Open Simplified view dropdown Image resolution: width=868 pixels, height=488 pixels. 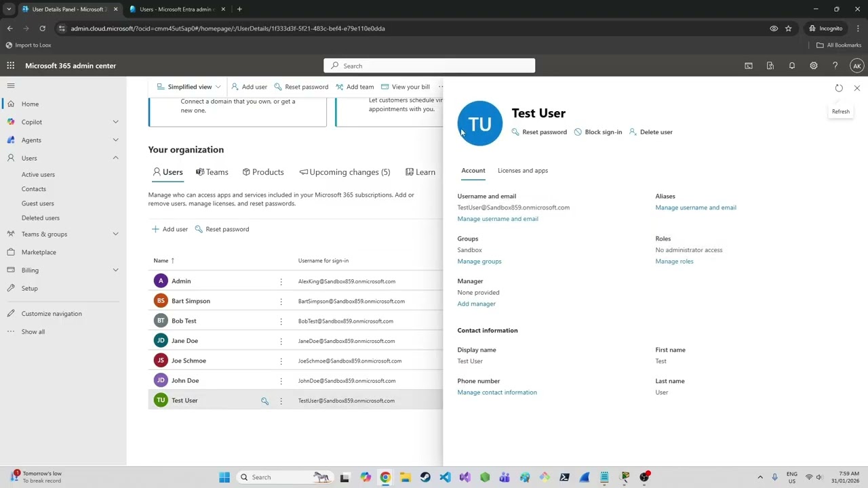pyautogui.click(x=189, y=87)
